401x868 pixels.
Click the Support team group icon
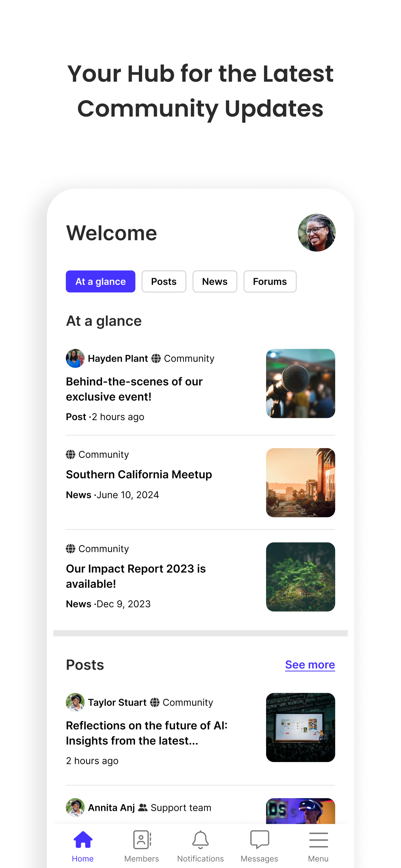(143, 808)
